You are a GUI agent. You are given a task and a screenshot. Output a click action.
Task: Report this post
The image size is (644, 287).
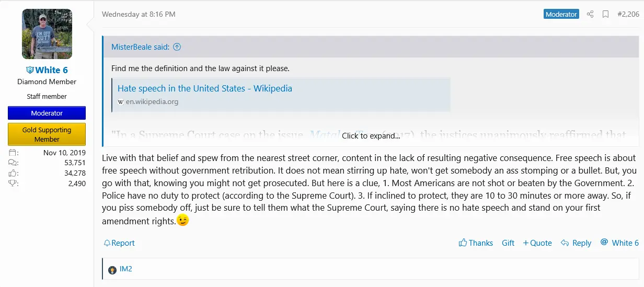point(119,243)
